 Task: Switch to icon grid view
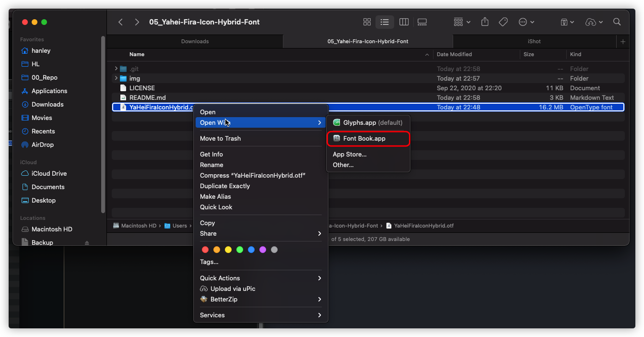click(367, 22)
